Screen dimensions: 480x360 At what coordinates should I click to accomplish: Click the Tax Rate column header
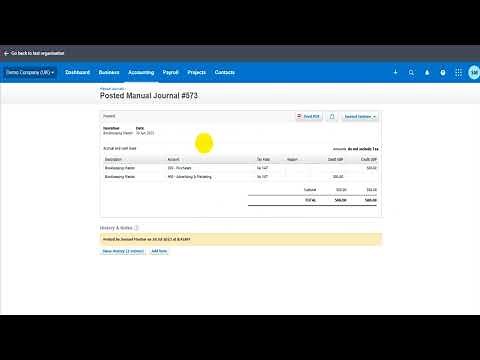263,159
